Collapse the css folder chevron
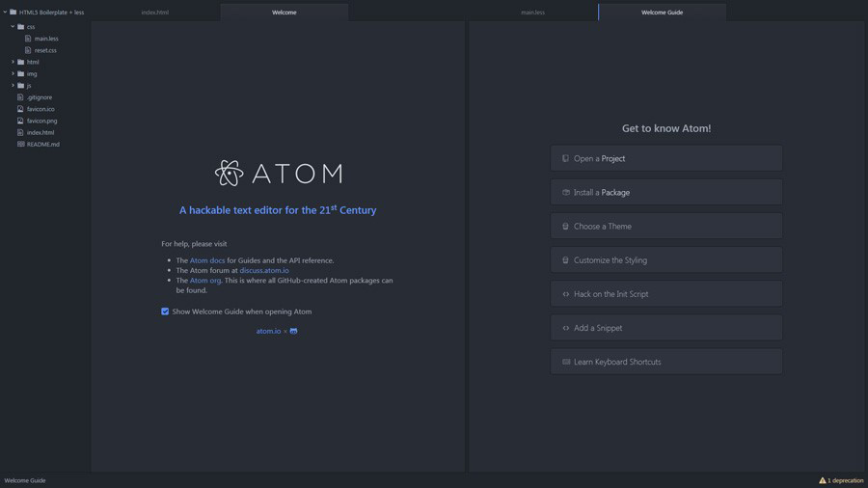Image resolution: width=868 pixels, height=488 pixels. 13,26
